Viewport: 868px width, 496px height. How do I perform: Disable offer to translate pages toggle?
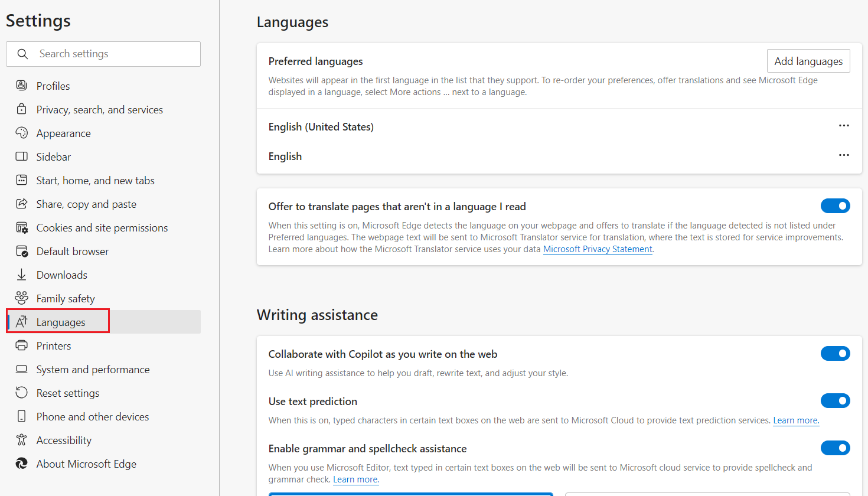pos(835,206)
